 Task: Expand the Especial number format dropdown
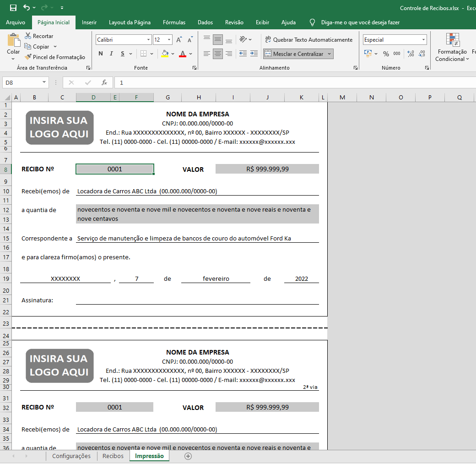(423, 40)
